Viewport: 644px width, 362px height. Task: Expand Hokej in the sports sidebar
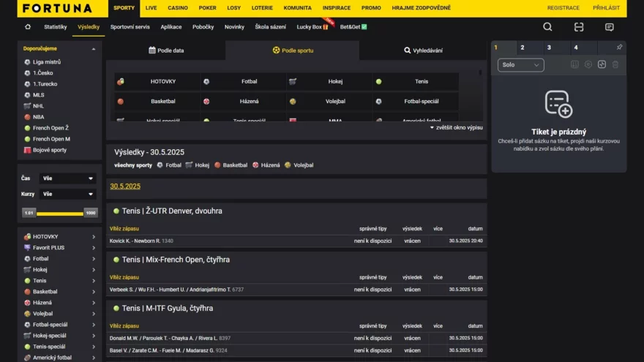[94, 270]
